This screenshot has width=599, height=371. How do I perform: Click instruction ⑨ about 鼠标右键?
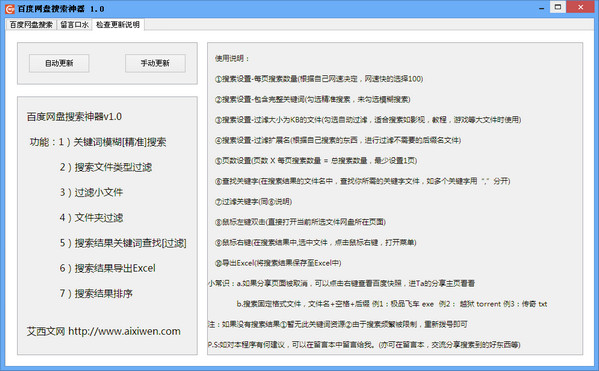[x=316, y=242]
